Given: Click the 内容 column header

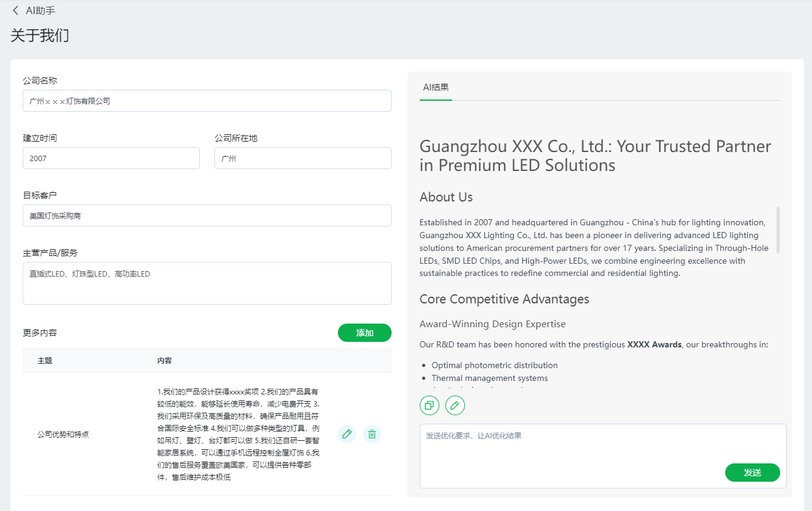Looking at the screenshot, I should pyautogui.click(x=164, y=361).
